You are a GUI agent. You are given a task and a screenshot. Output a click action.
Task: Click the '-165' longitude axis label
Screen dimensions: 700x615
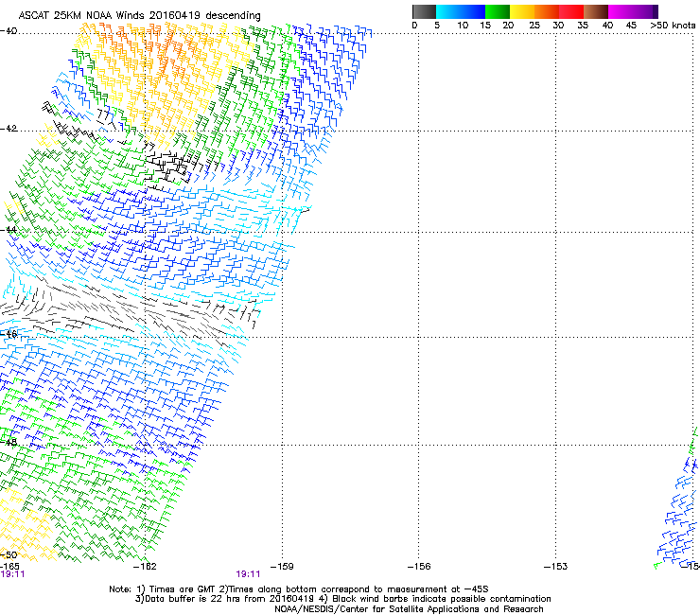[x=9, y=567]
